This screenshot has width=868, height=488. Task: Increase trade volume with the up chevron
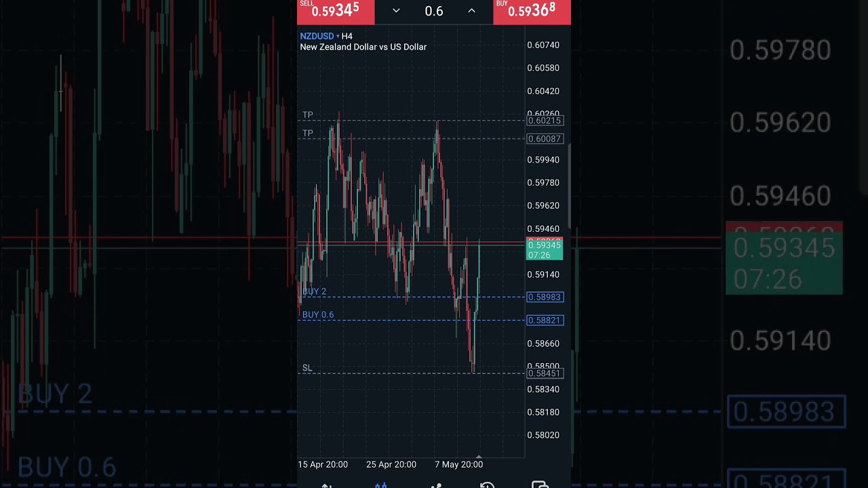[x=471, y=11]
